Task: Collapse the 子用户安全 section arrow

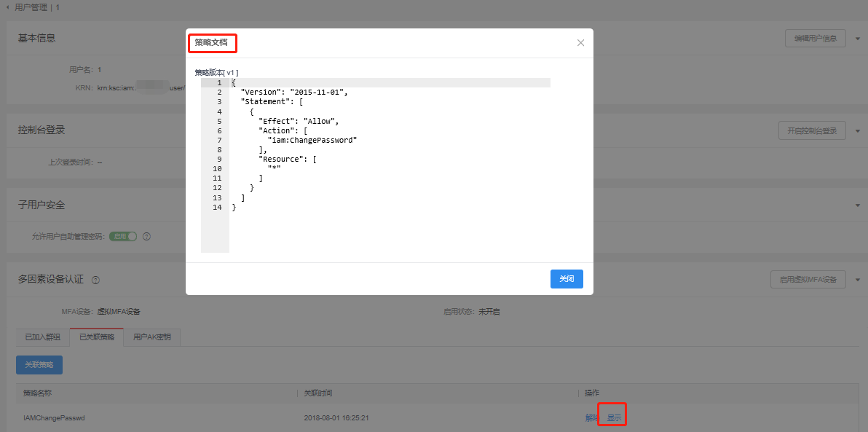Action: [857, 205]
